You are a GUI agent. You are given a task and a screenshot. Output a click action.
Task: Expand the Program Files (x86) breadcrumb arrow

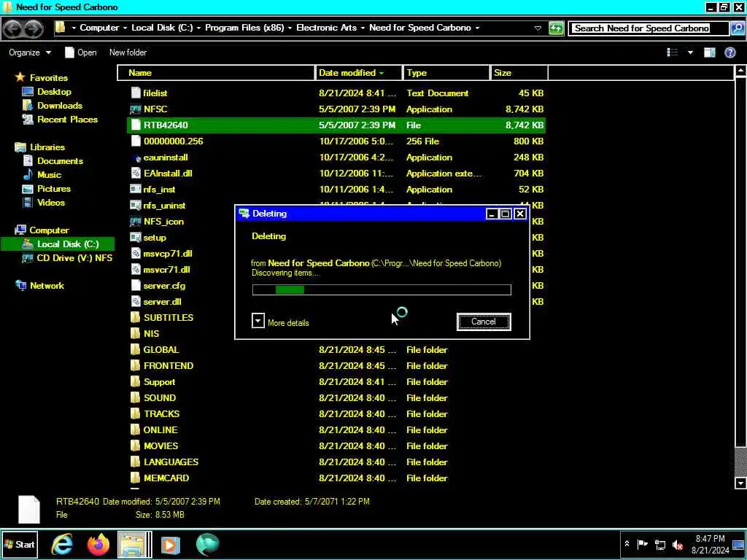pos(290,28)
